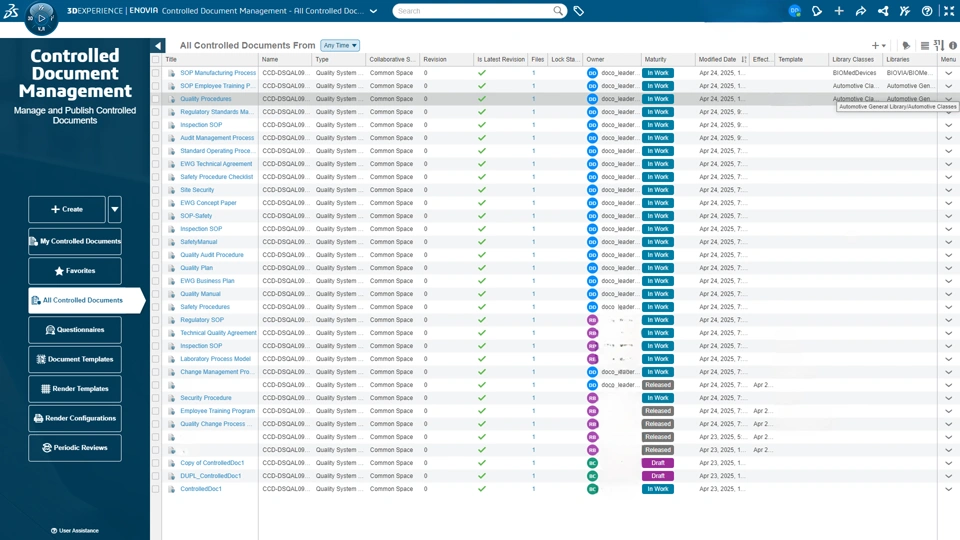Check the SafetyManual row checkbox
The width and height of the screenshot is (960, 540).
pos(156,242)
